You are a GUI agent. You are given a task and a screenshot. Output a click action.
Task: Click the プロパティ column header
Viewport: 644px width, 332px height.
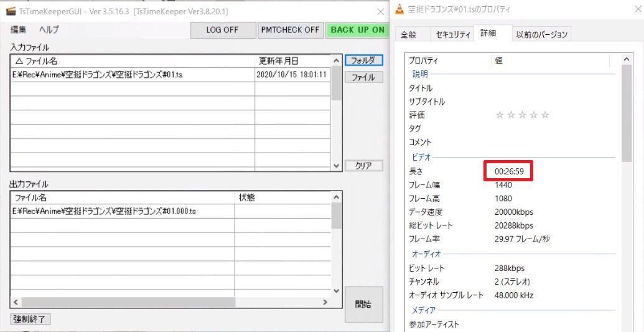click(448, 60)
